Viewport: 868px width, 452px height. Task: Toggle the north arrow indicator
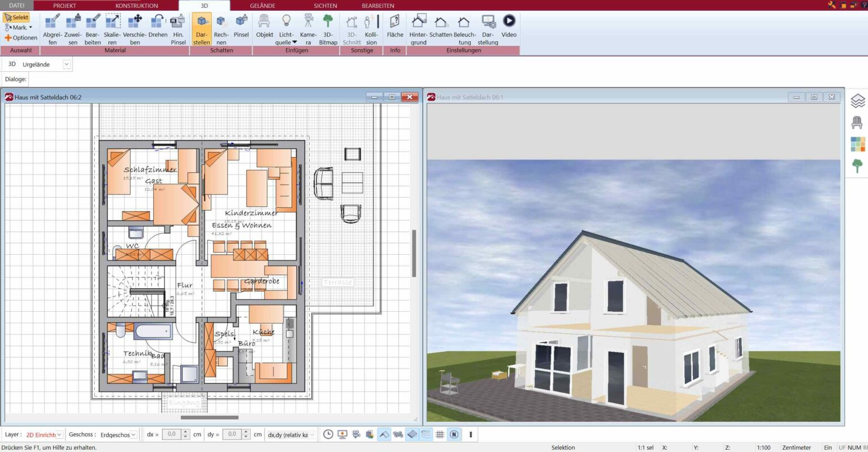point(455,434)
